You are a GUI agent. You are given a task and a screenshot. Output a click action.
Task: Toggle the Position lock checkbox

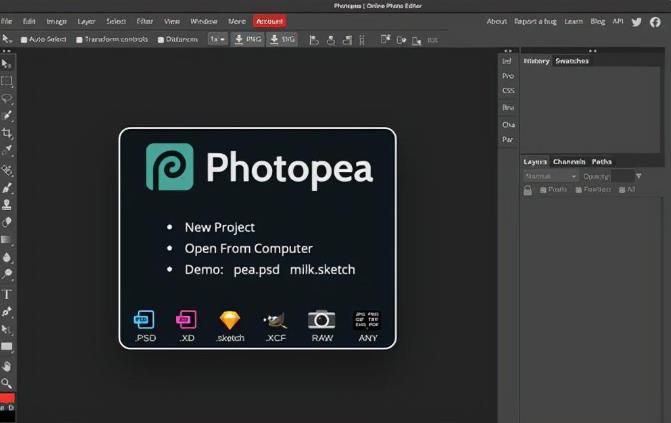click(579, 190)
